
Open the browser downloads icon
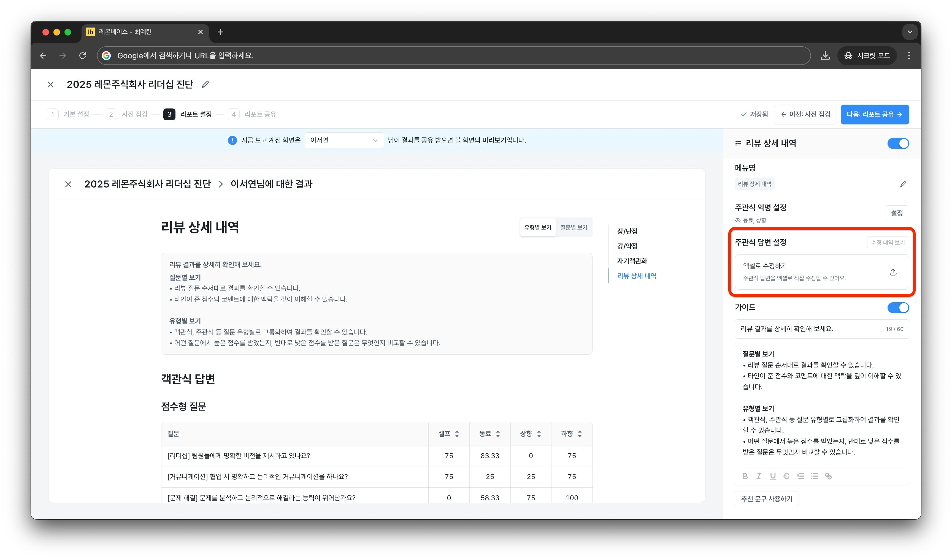point(825,56)
